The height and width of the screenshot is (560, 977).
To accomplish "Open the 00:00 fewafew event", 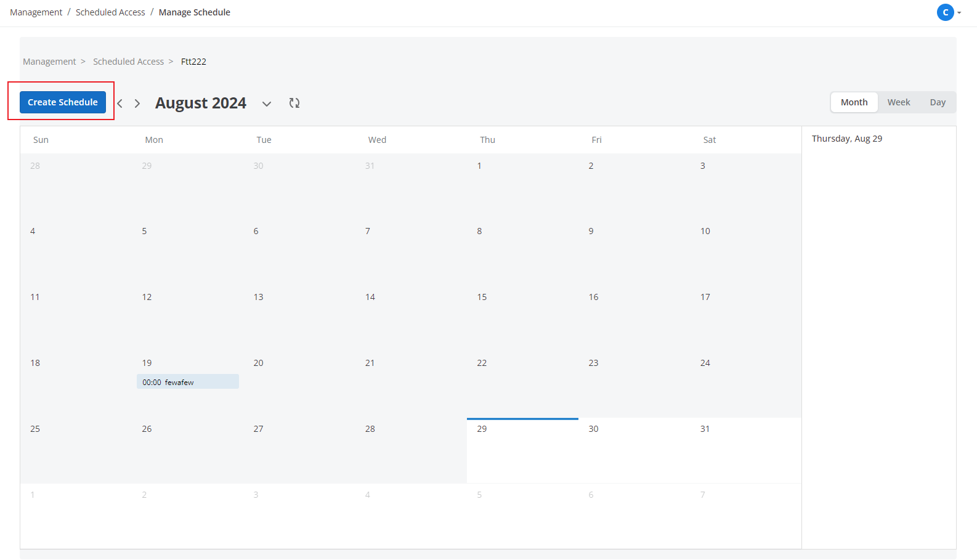I will pyautogui.click(x=188, y=382).
